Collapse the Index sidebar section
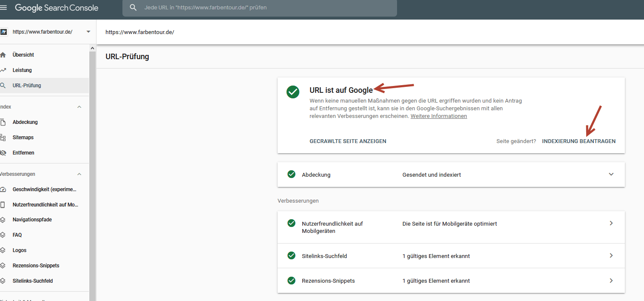 point(79,107)
